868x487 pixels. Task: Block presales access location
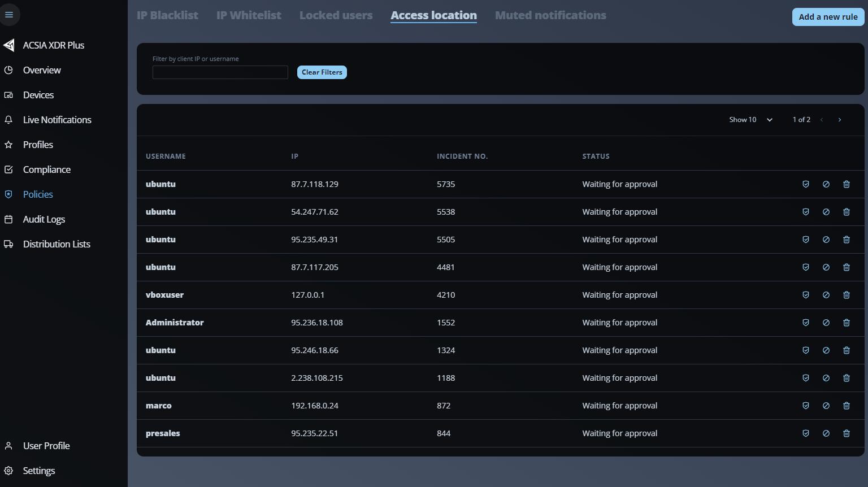pos(826,433)
